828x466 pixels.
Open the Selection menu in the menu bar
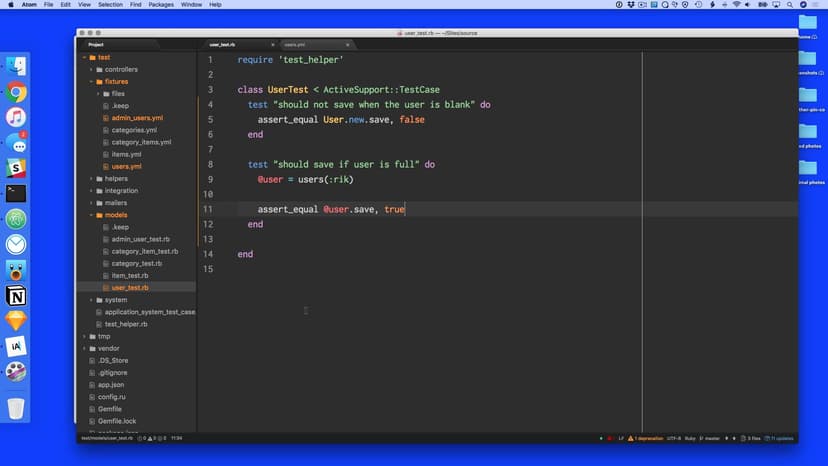pos(110,5)
